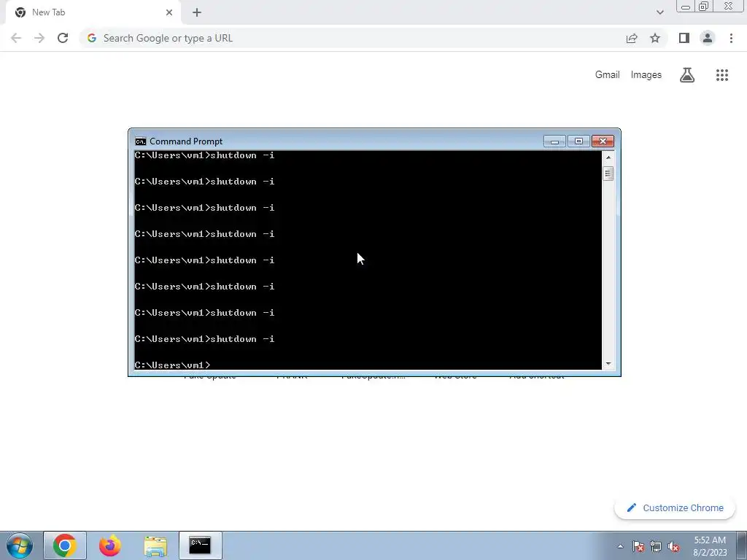The height and width of the screenshot is (560, 747).
Task: Open the Images link
Action: [646, 75]
